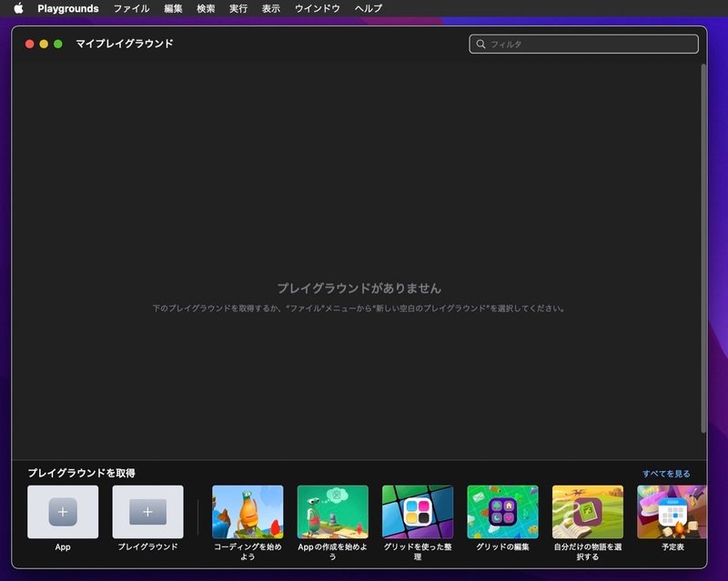Open the 表示 menu

click(270, 8)
